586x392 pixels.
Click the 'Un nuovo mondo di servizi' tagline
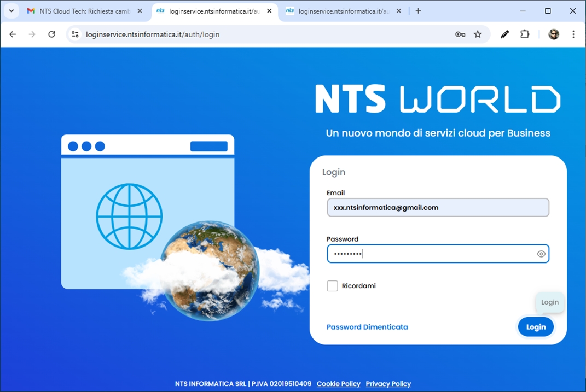coord(438,133)
